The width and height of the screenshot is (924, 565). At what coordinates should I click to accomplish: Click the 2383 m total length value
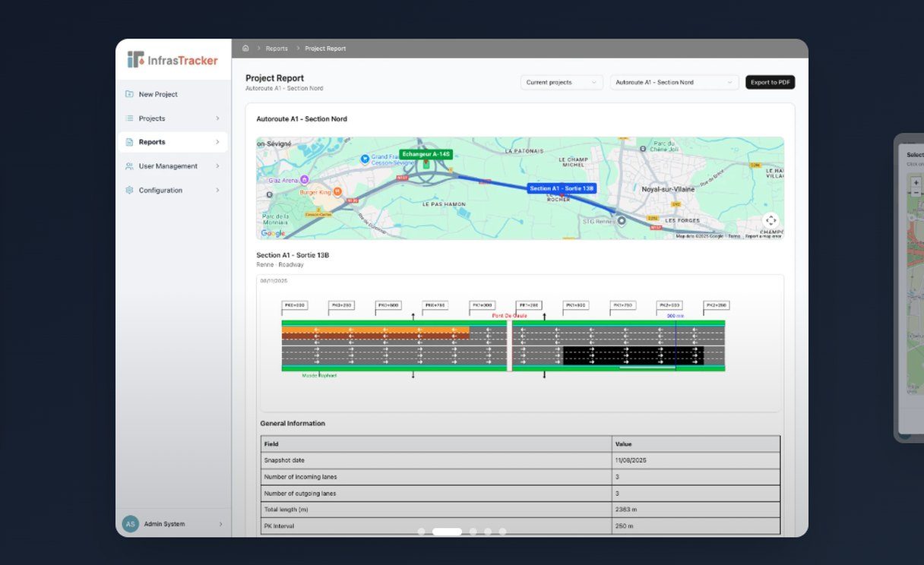(625, 510)
